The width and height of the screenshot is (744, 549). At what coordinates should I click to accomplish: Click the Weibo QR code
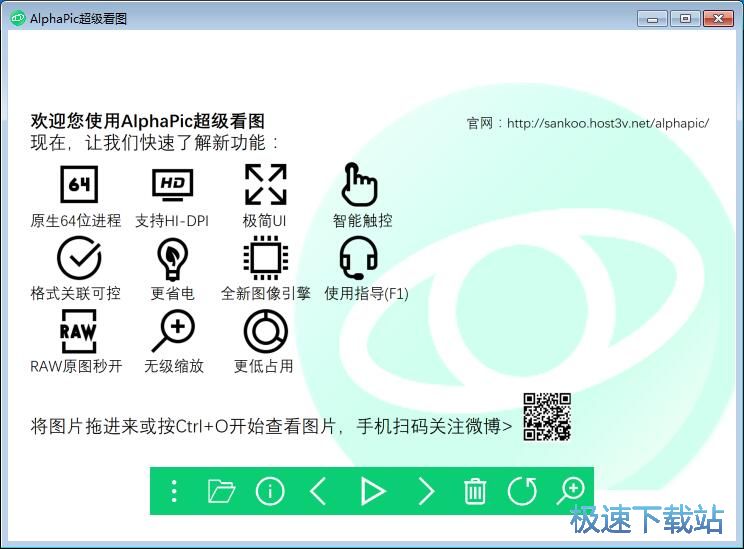pos(547,417)
